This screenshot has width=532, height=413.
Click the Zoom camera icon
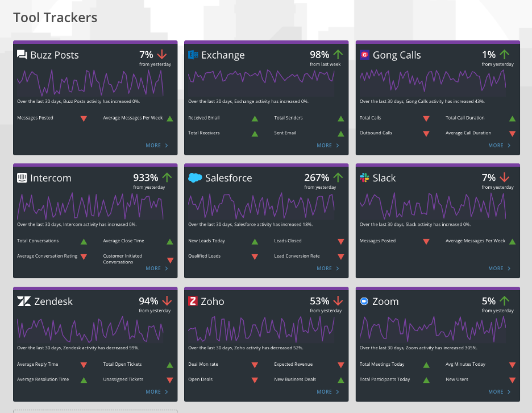(364, 301)
